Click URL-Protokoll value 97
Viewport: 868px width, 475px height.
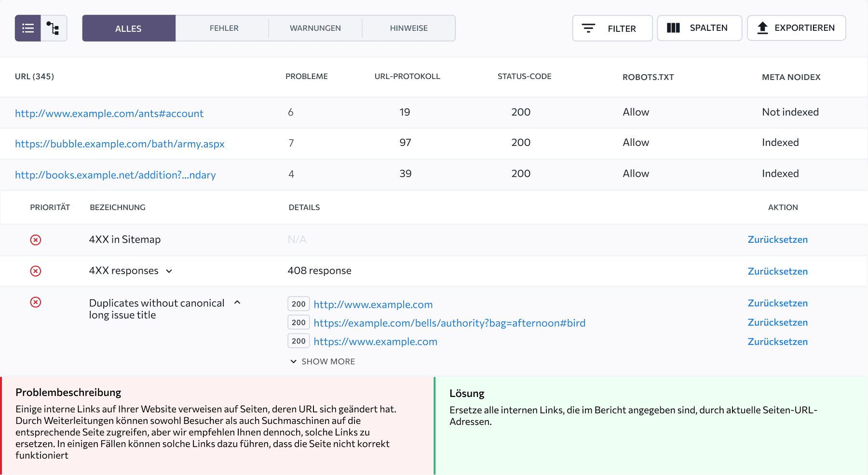pyautogui.click(x=405, y=143)
